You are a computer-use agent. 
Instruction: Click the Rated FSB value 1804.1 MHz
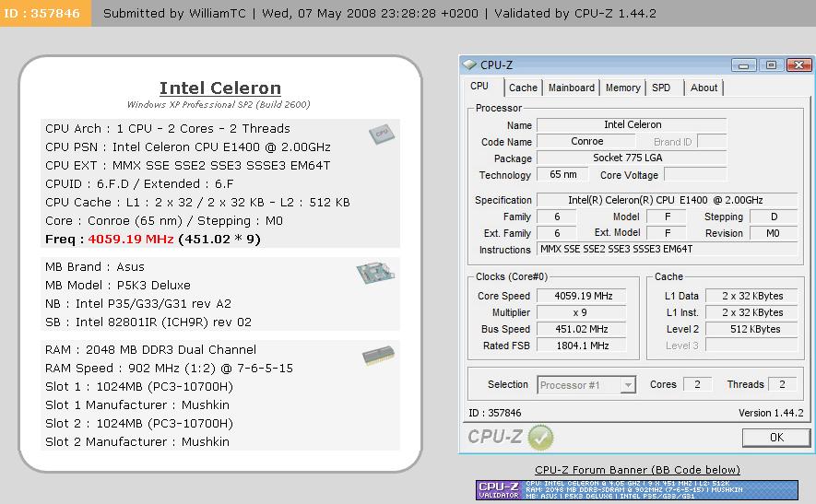[582, 346]
